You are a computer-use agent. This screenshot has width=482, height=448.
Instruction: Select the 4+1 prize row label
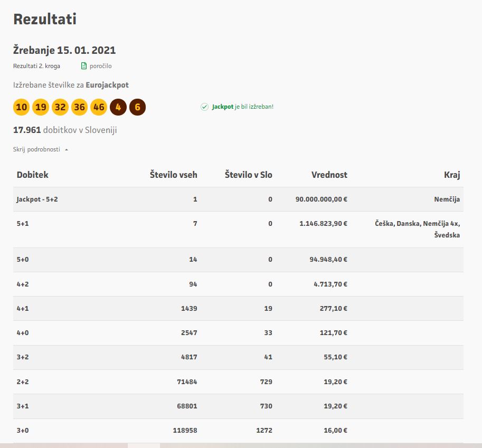[23, 308]
